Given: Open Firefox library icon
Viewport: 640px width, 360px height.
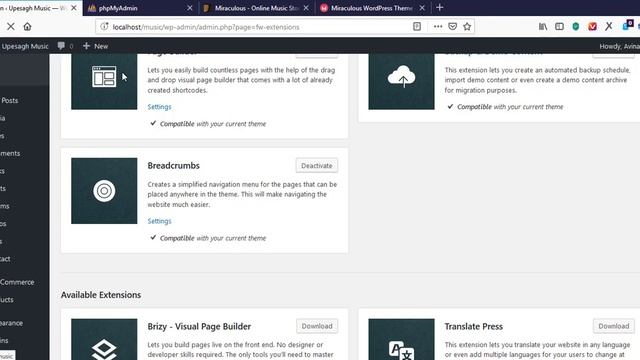Looking at the screenshot, I should pos(543,27).
